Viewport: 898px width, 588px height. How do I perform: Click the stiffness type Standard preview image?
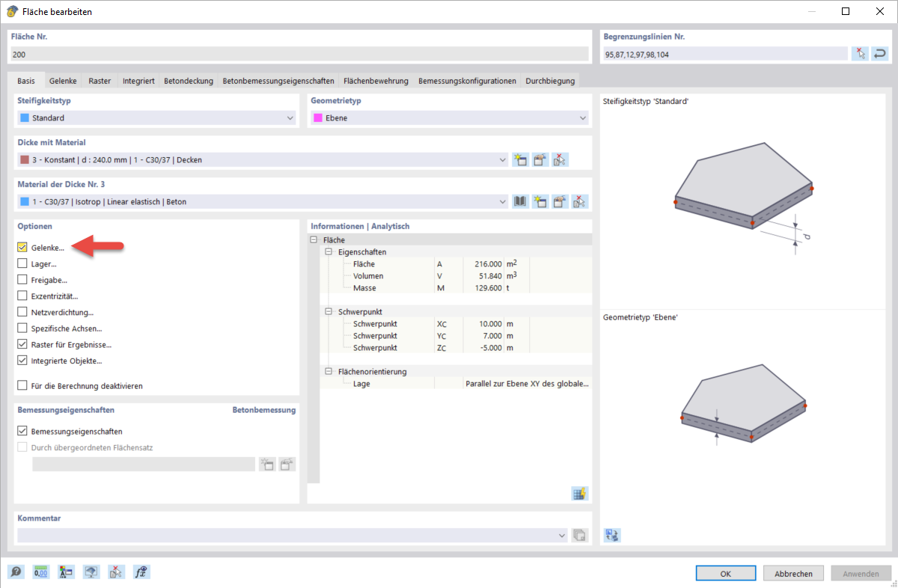743,198
